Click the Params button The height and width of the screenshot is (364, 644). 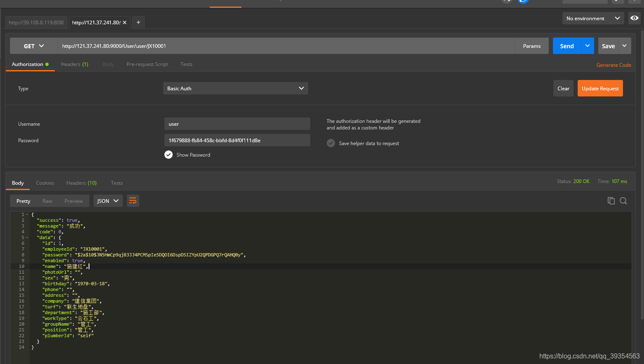click(x=532, y=46)
